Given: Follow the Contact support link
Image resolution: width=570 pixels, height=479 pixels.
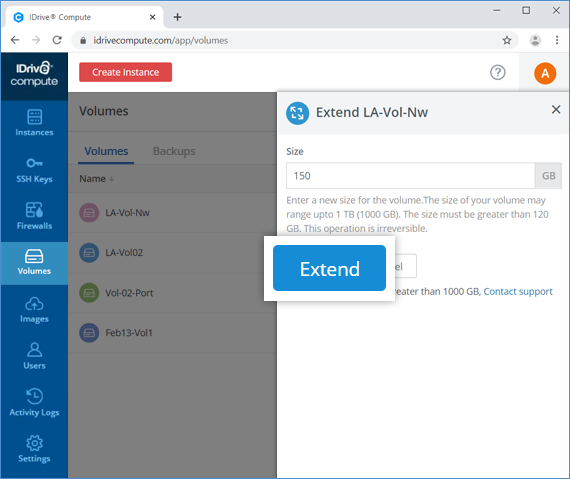Looking at the screenshot, I should pos(518,291).
